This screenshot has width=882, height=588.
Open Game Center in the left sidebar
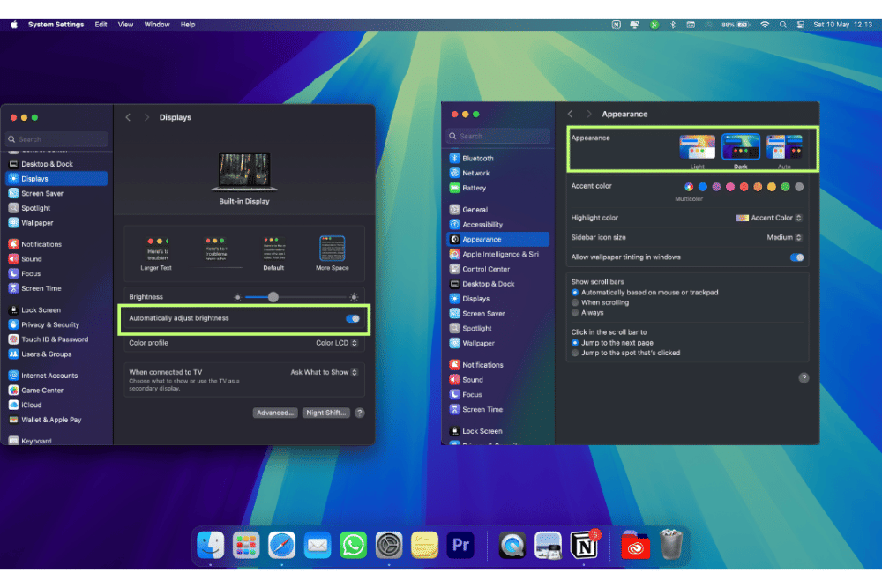pyautogui.click(x=41, y=391)
